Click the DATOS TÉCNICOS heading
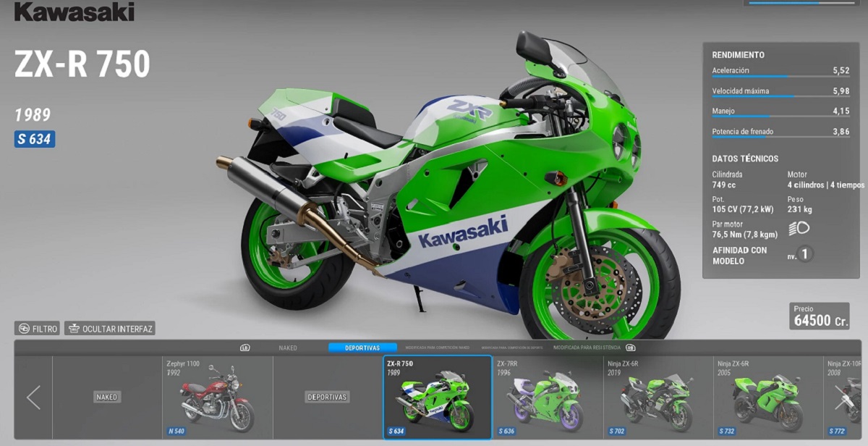 pyautogui.click(x=745, y=159)
